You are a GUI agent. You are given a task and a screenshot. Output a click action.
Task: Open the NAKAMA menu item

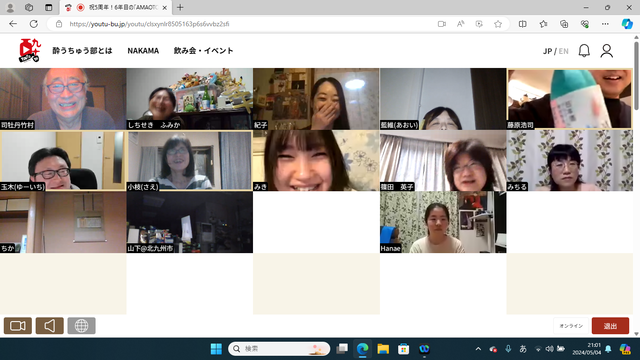pos(143,51)
